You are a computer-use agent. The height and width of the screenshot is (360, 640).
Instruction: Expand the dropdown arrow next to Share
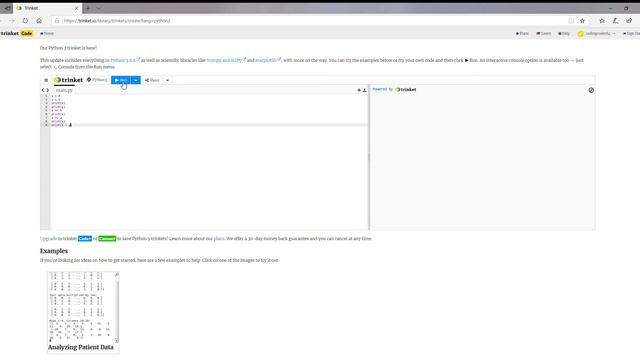[x=167, y=80]
